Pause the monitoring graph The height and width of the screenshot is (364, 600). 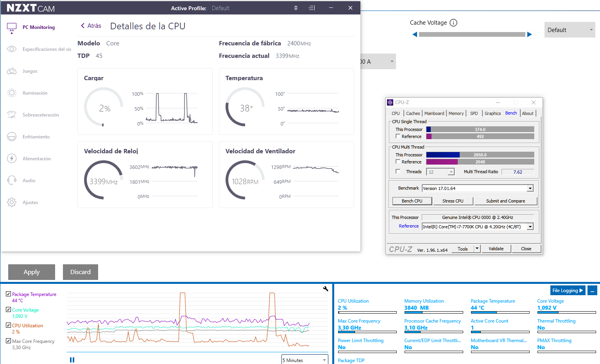click(x=72, y=360)
